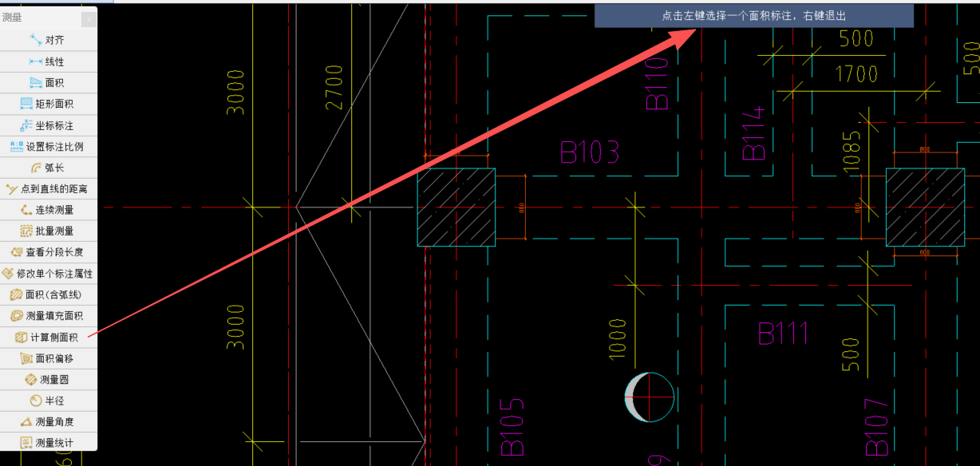The height and width of the screenshot is (466, 980).
Task: Click 修改单个标注属性 to edit annotation properties
Action: 48,274
